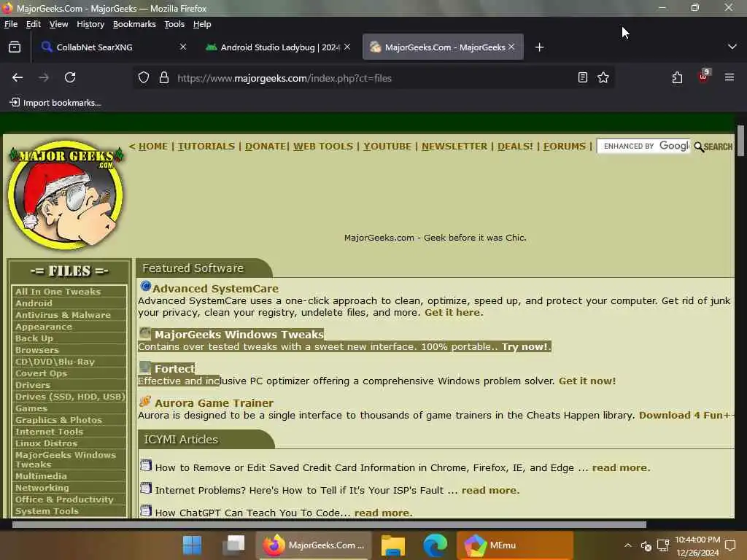Screen dimensions: 747x560
Task: Open the DONATE navigation link
Action: click(266, 146)
